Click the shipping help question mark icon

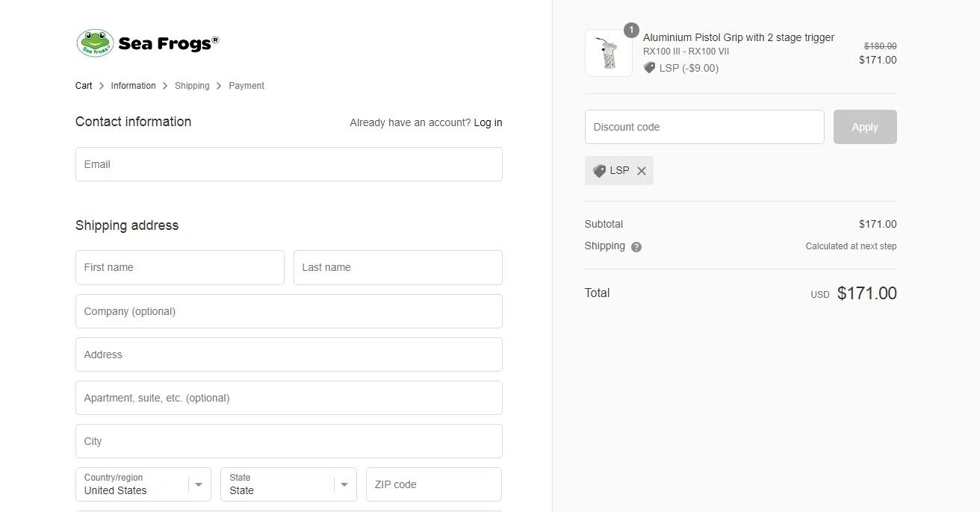[636, 247]
